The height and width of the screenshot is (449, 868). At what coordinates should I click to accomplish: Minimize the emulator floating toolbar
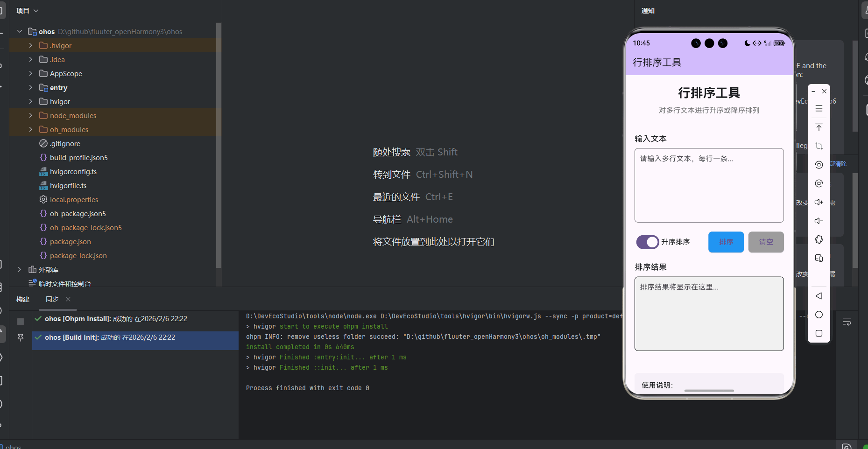point(813,91)
